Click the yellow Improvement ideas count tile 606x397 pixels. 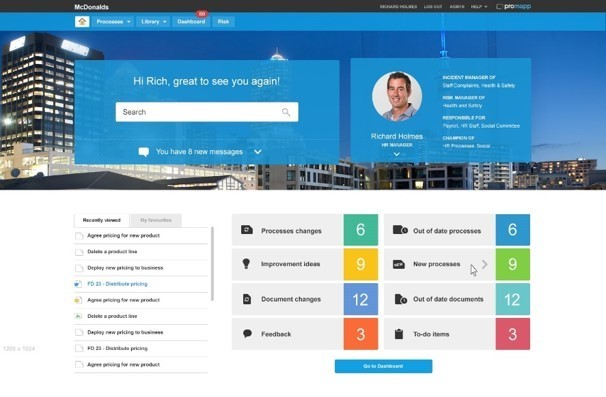[x=361, y=264]
